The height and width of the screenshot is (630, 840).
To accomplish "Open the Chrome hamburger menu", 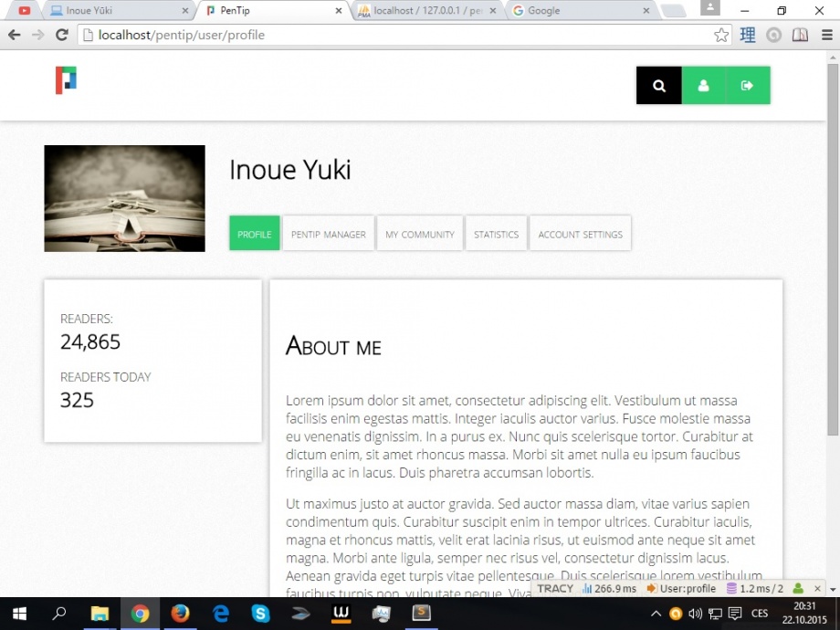I will (827, 36).
